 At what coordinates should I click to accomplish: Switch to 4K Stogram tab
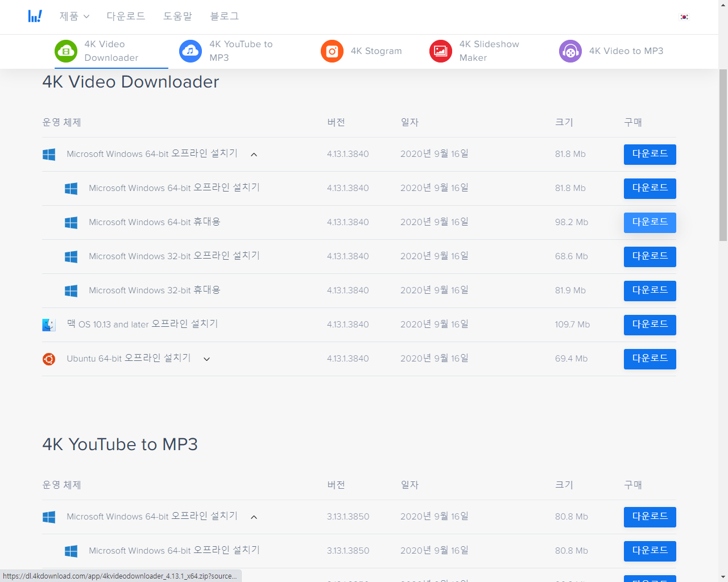point(361,51)
